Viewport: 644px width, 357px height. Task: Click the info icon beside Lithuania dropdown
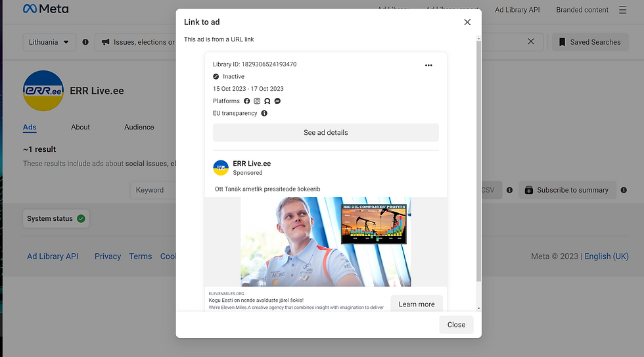pos(85,42)
